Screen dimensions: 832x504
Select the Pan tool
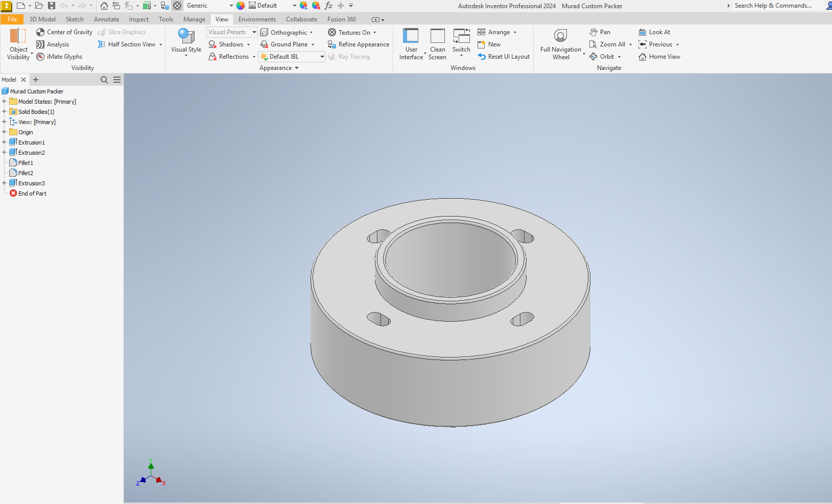pos(600,32)
